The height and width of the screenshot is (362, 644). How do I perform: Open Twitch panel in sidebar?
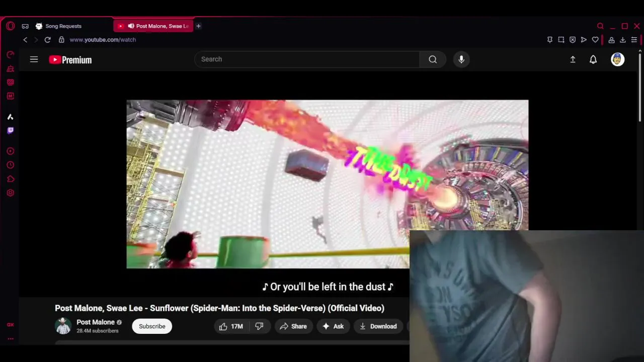click(x=10, y=131)
